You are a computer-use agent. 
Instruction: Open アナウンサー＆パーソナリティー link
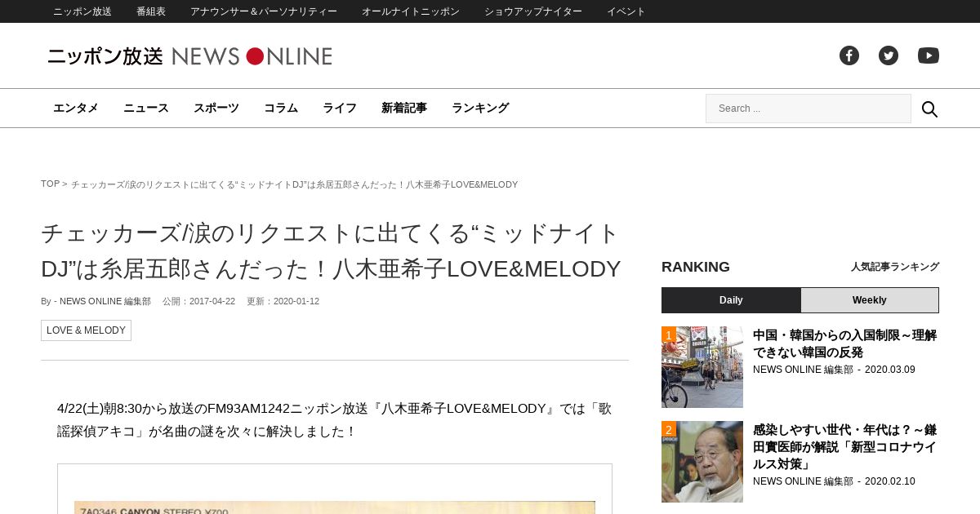[264, 11]
